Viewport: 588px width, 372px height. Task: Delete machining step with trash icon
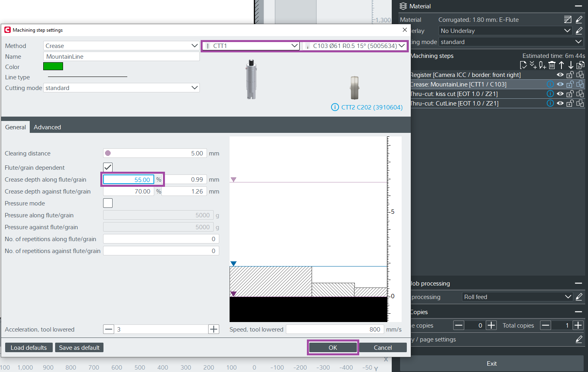pos(552,65)
